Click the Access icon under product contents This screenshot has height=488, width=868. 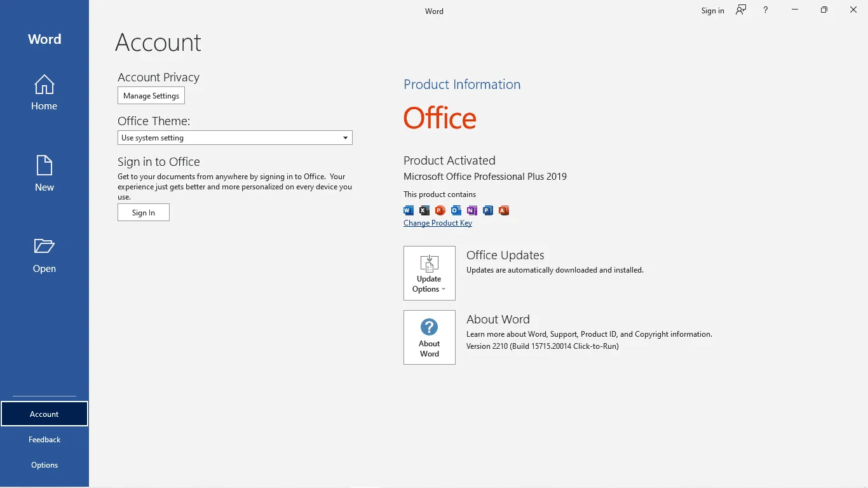[x=504, y=210]
